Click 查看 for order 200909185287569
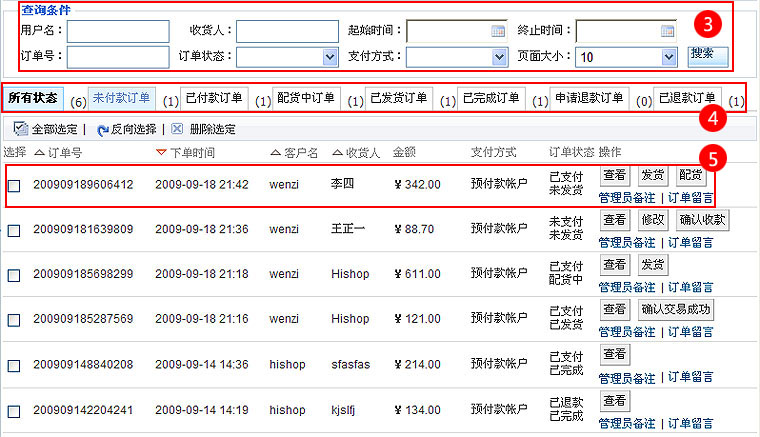Image resolution: width=760 pixels, height=437 pixels. (615, 310)
